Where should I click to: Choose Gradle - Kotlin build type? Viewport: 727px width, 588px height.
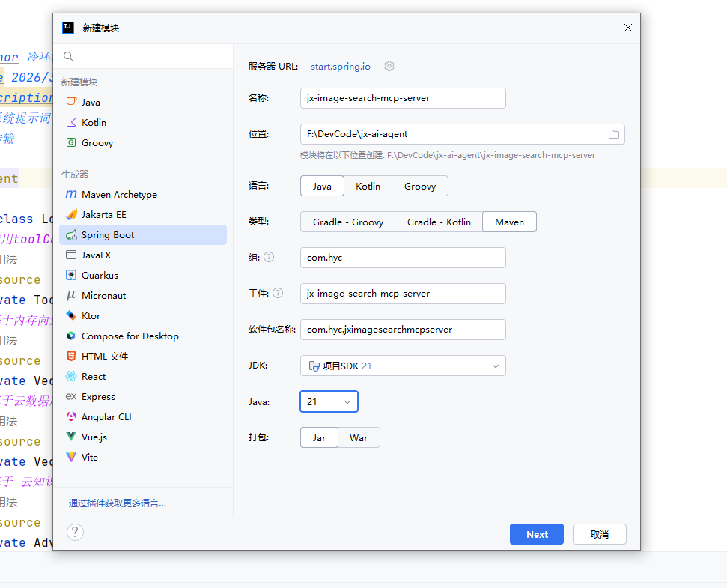[439, 222]
